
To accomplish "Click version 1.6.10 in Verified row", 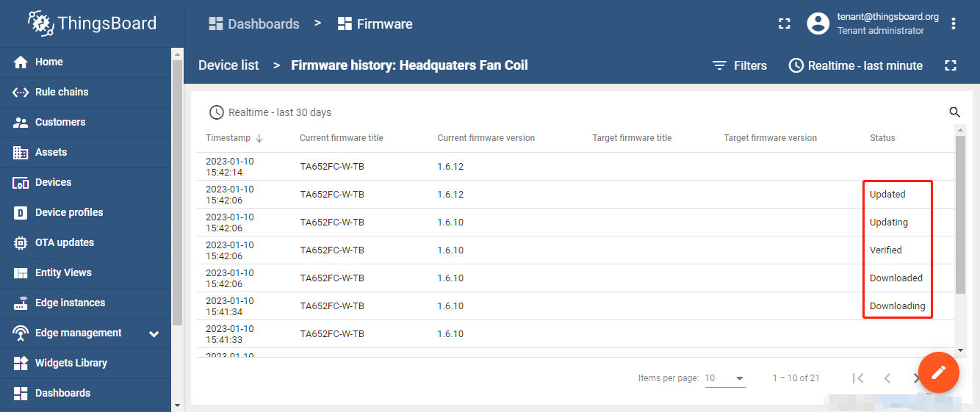I will (x=450, y=250).
